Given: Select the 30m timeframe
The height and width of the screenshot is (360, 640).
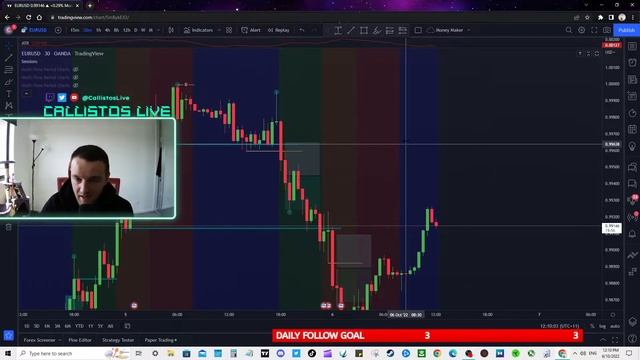Looking at the screenshot, I should pyautogui.click(x=87, y=30).
